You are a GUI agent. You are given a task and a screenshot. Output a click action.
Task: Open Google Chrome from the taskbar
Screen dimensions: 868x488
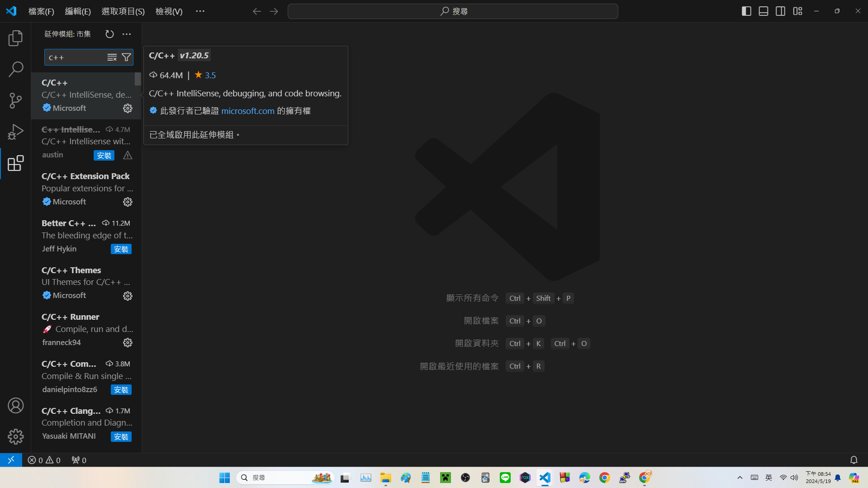(x=604, y=478)
